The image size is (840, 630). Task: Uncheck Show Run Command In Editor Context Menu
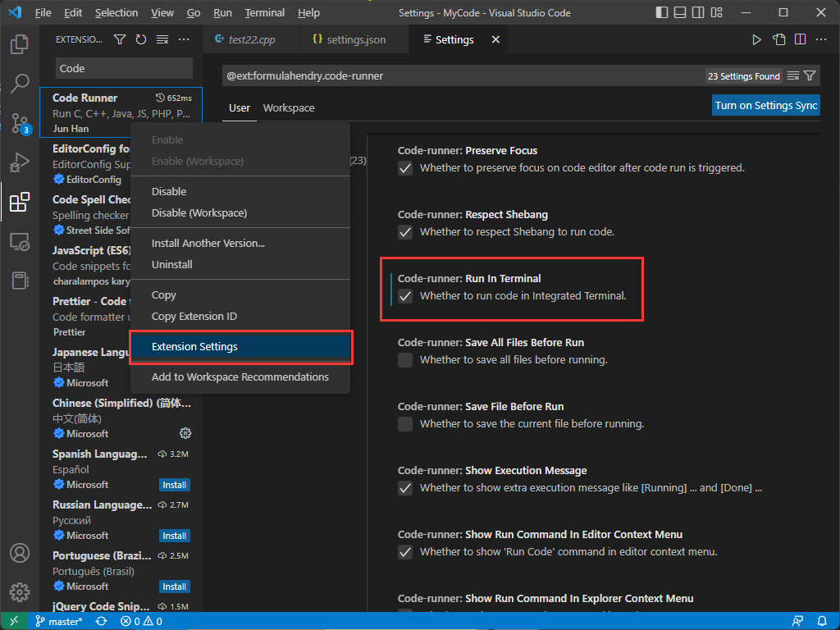coord(405,552)
